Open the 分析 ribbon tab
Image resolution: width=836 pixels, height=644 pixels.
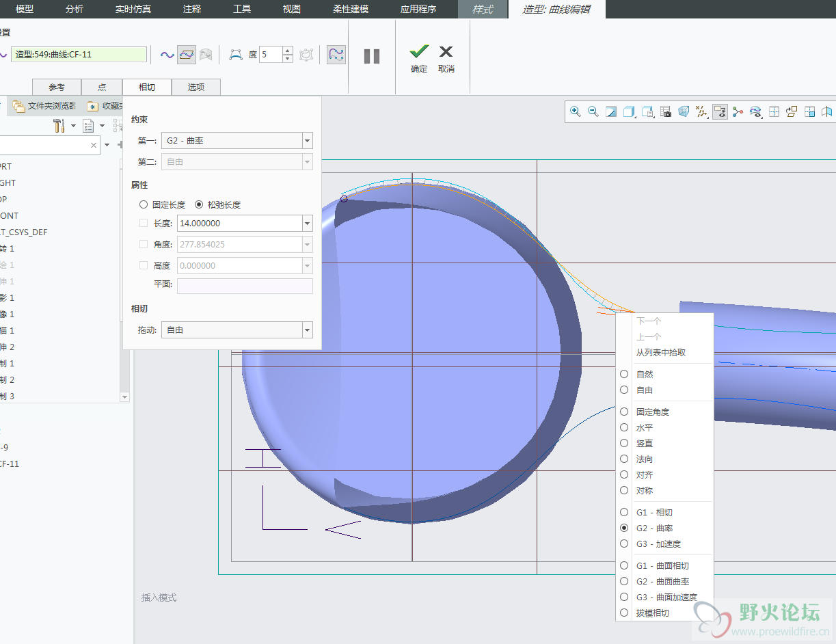click(x=75, y=9)
